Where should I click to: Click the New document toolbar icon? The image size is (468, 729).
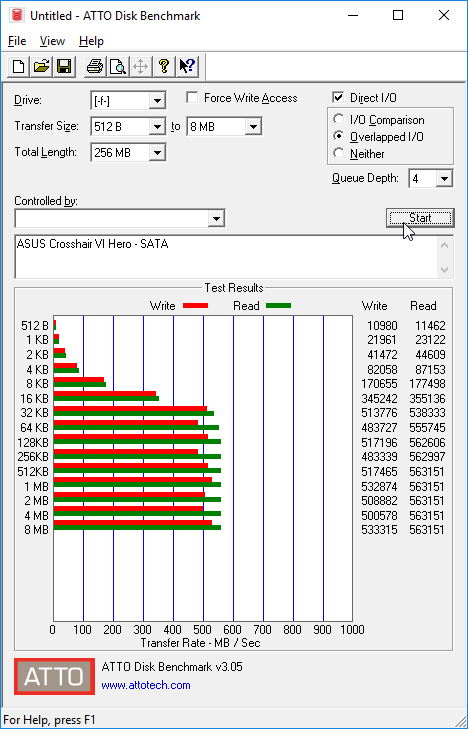coord(19,66)
